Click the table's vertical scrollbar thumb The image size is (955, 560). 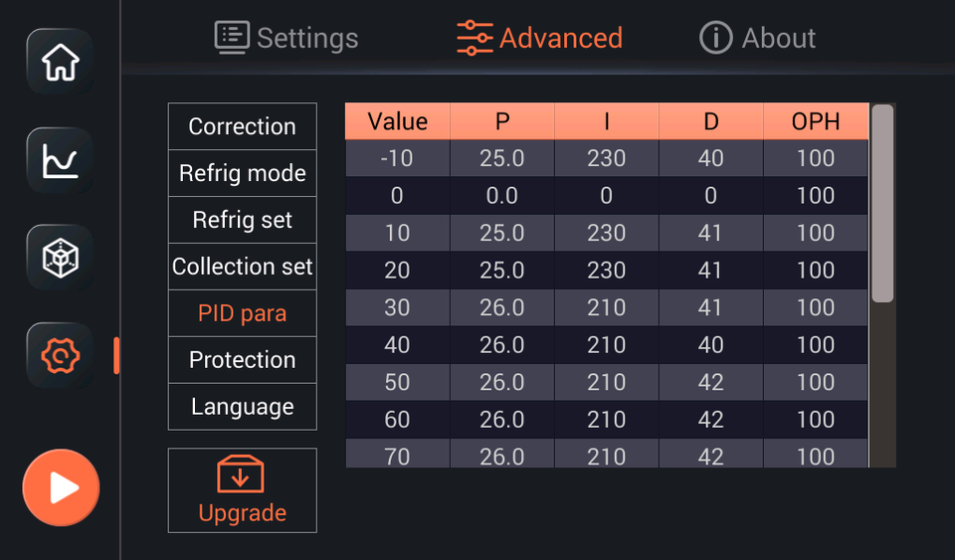click(x=882, y=203)
